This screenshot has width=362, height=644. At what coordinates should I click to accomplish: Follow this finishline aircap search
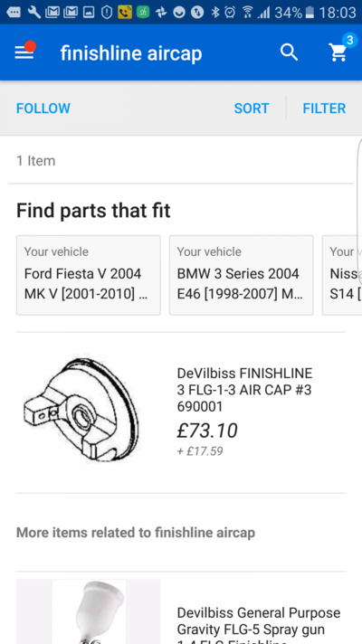click(43, 109)
